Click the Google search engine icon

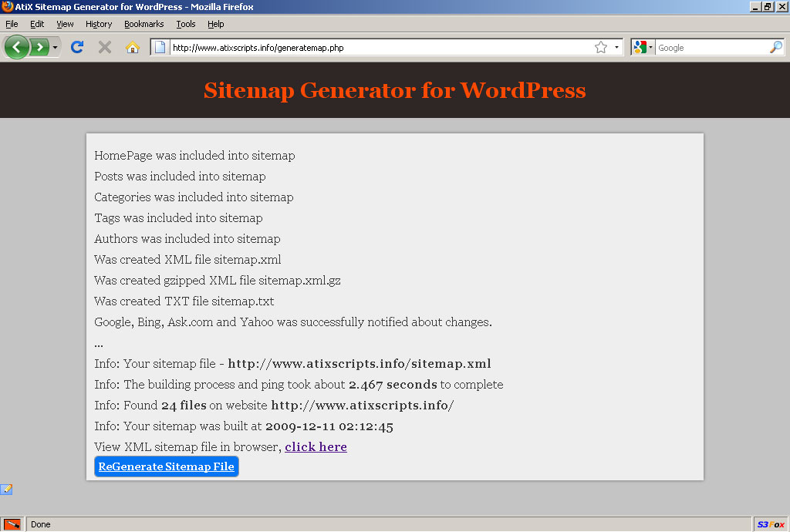(x=640, y=47)
